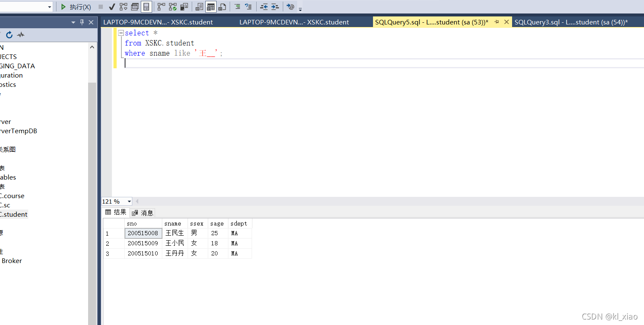644x325 pixels.
Task: Select the 王民生 name cell
Action: point(175,233)
